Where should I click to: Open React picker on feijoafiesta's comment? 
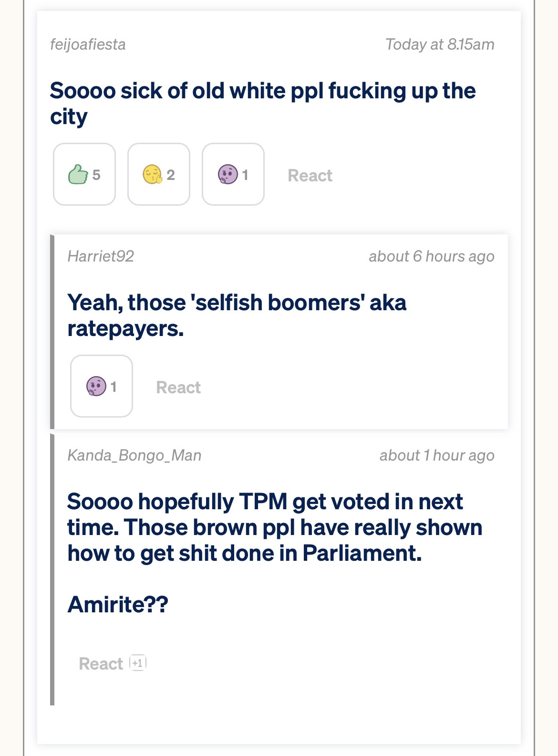[310, 176]
